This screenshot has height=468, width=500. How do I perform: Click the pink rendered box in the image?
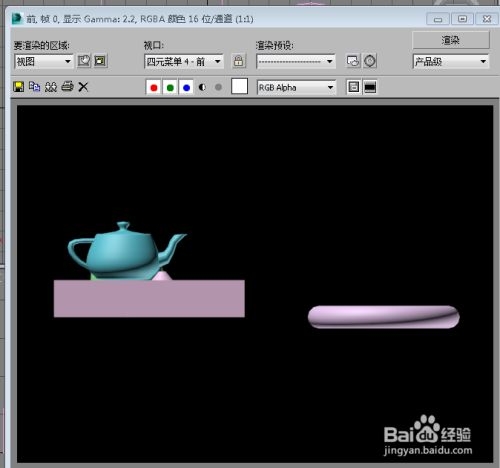point(149,299)
